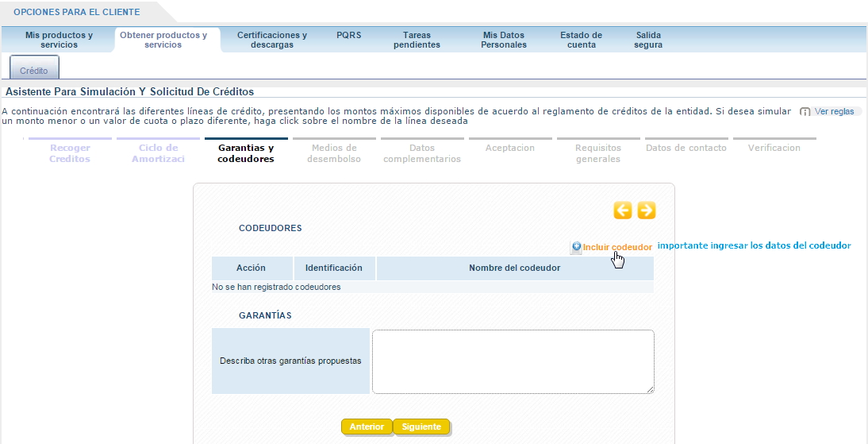
Task: Open the Ver reglas link
Action: [834, 112]
